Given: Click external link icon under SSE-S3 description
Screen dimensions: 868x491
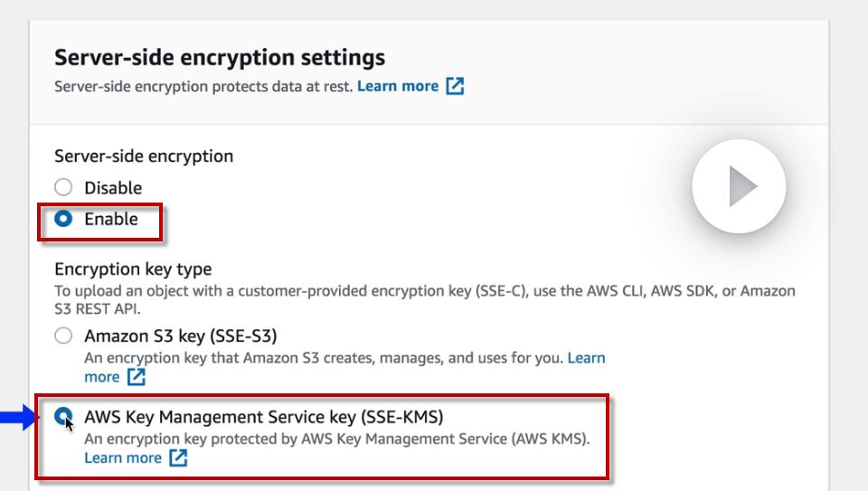Looking at the screenshot, I should tap(137, 377).
